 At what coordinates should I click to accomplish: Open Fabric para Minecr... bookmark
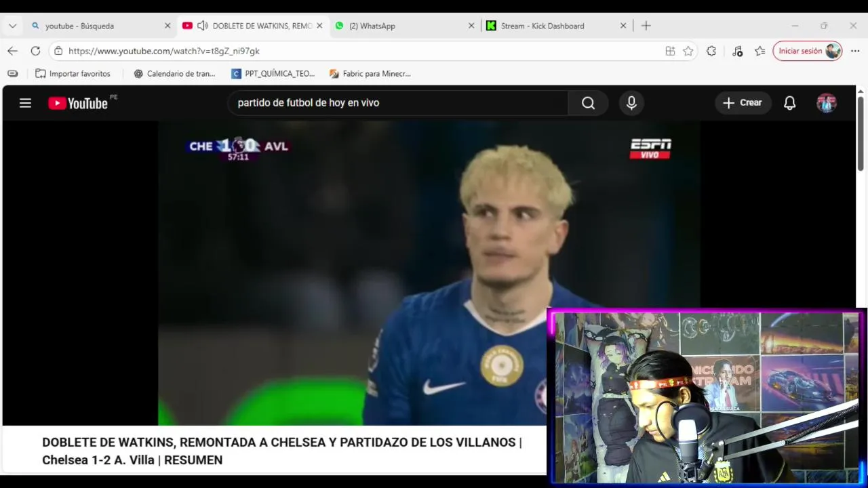coord(370,73)
